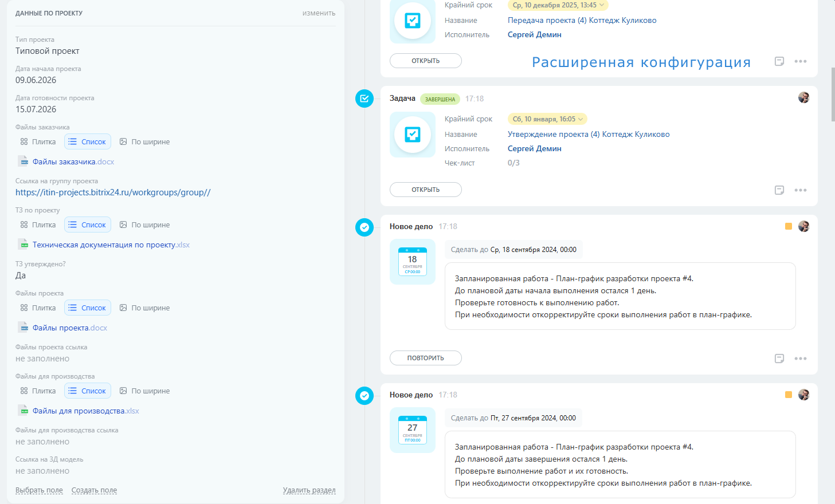
Task: Click Сергей Демин on Передача проекта card
Action: (x=535, y=34)
